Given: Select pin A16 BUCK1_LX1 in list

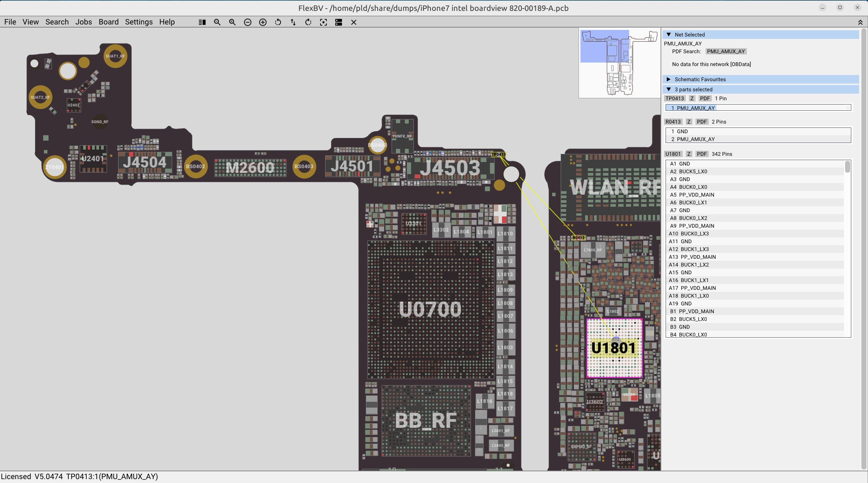Looking at the screenshot, I should [x=755, y=280].
